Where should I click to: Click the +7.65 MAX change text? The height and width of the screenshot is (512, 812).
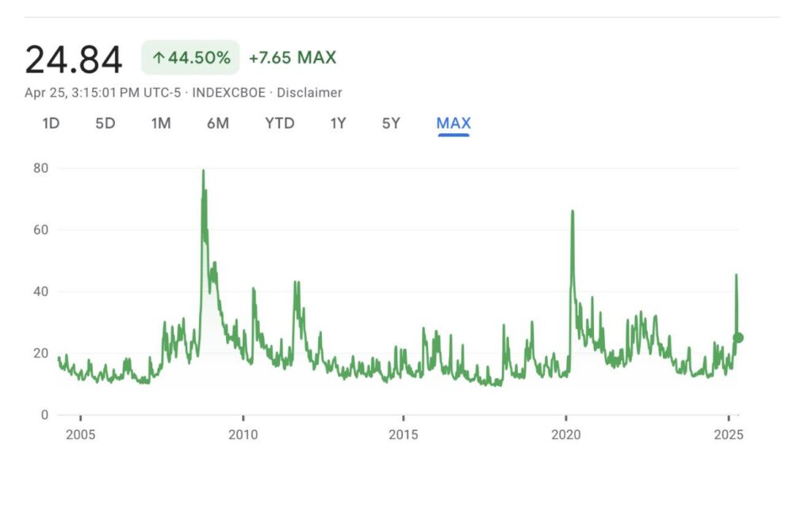[293, 58]
